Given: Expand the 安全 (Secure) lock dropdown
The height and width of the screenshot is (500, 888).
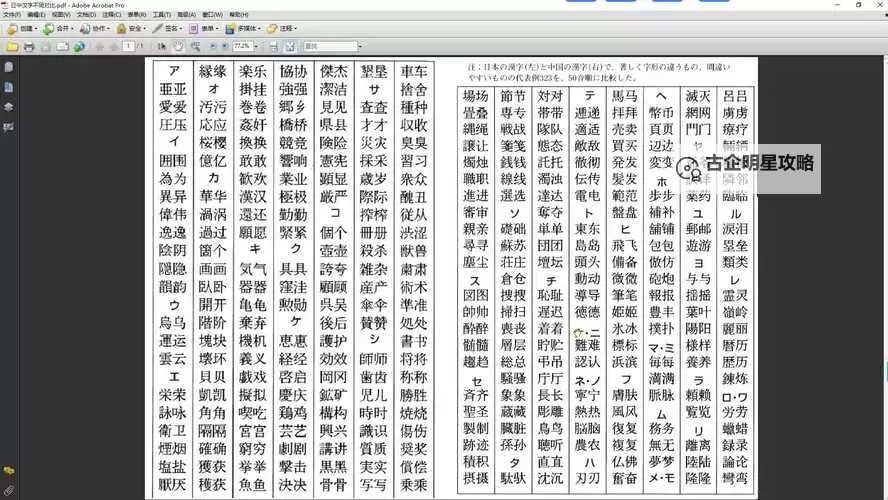Looking at the screenshot, I should click(144, 28).
